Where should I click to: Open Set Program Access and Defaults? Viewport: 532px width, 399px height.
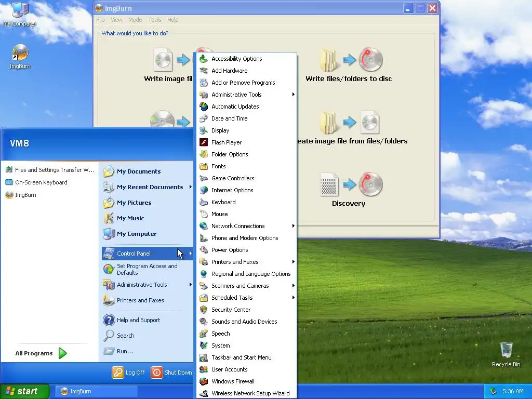[147, 269]
